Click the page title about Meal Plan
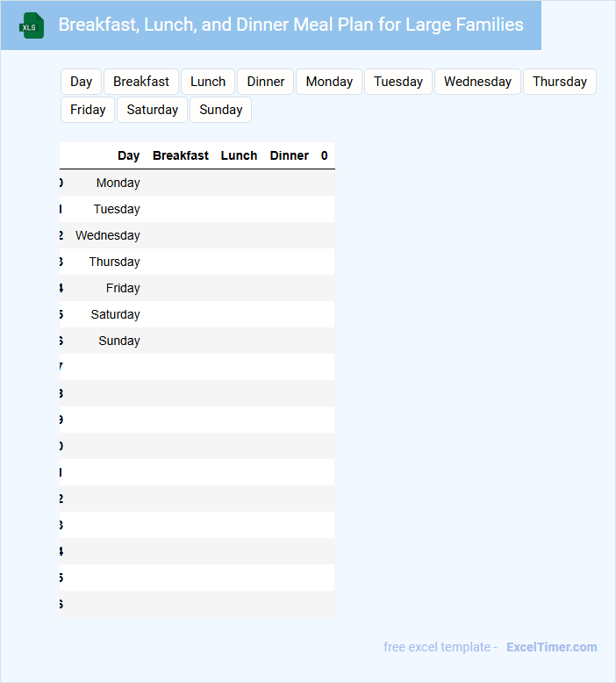Screen dimensions: 616x683 pos(290,25)
